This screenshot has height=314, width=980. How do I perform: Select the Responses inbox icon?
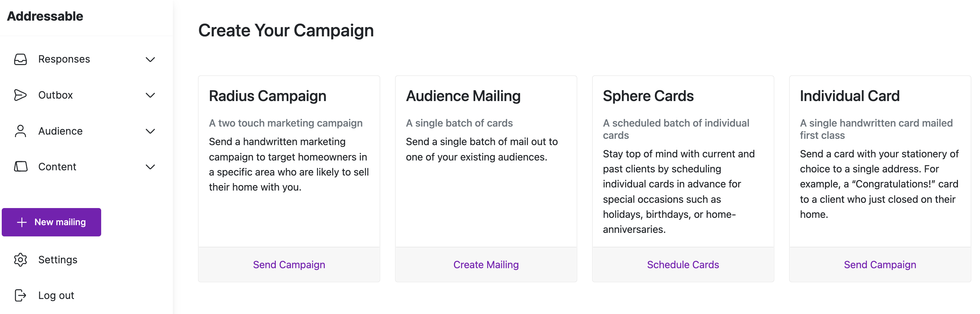tap(21, 59)
